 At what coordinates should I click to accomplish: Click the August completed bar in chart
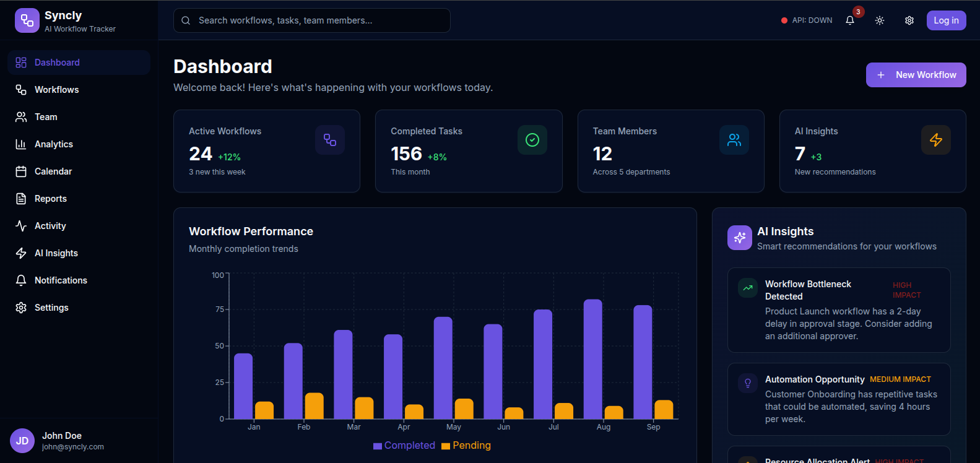point(592,359)
